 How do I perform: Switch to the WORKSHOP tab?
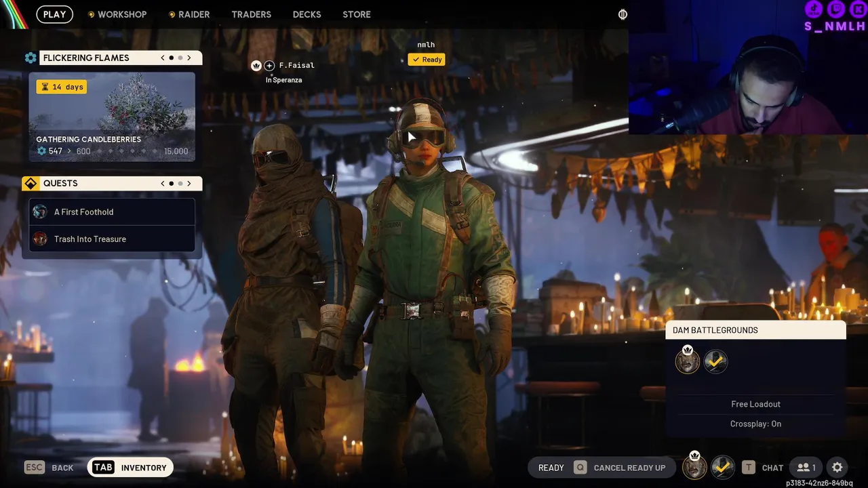pyautogui.click(x=117, y=14)
